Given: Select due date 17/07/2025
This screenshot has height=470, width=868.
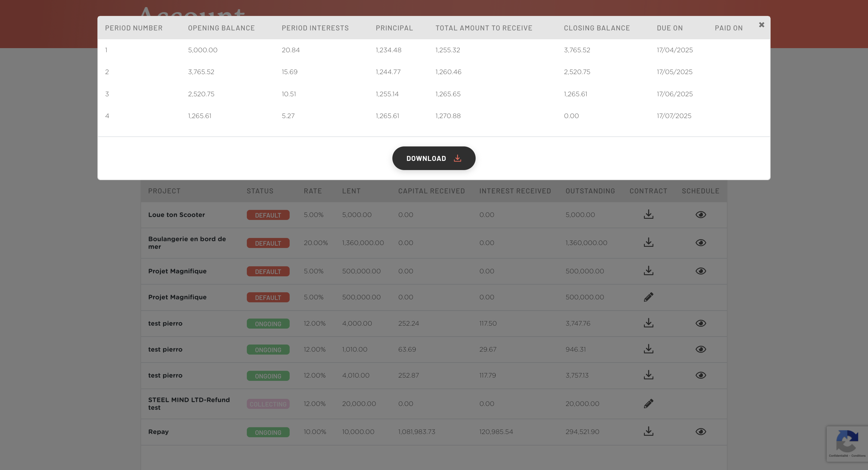Looking at the screenshot, I should (674, 116).
